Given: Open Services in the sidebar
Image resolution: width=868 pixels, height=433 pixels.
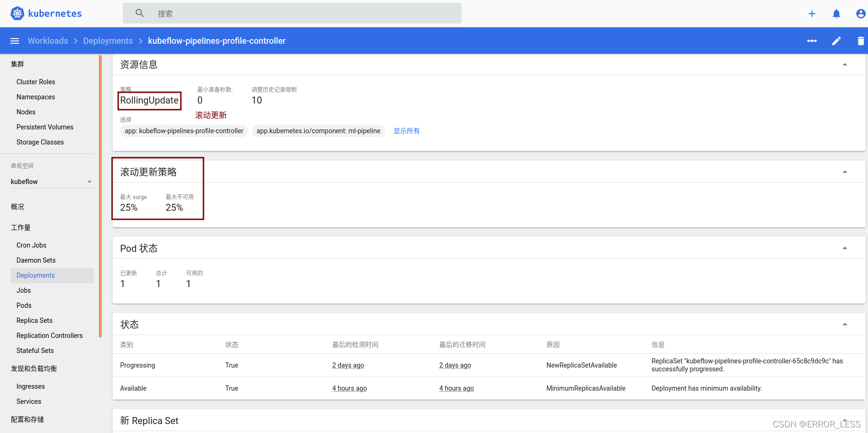Looking at the screenshot, I should click(29, 401).
